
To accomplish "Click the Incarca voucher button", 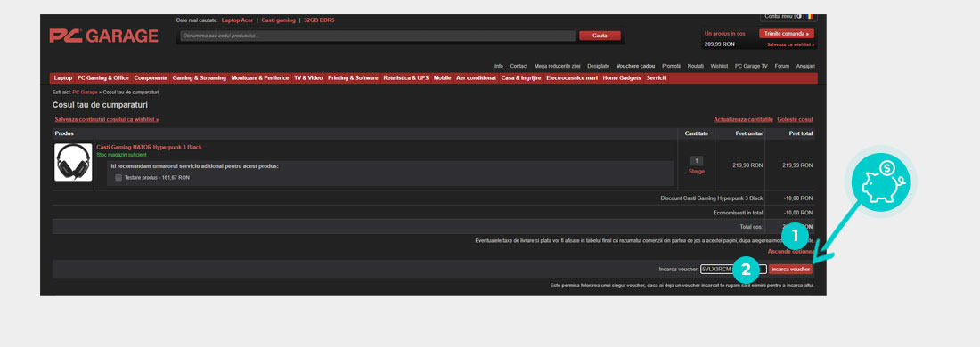I will [x=790, y=269].
